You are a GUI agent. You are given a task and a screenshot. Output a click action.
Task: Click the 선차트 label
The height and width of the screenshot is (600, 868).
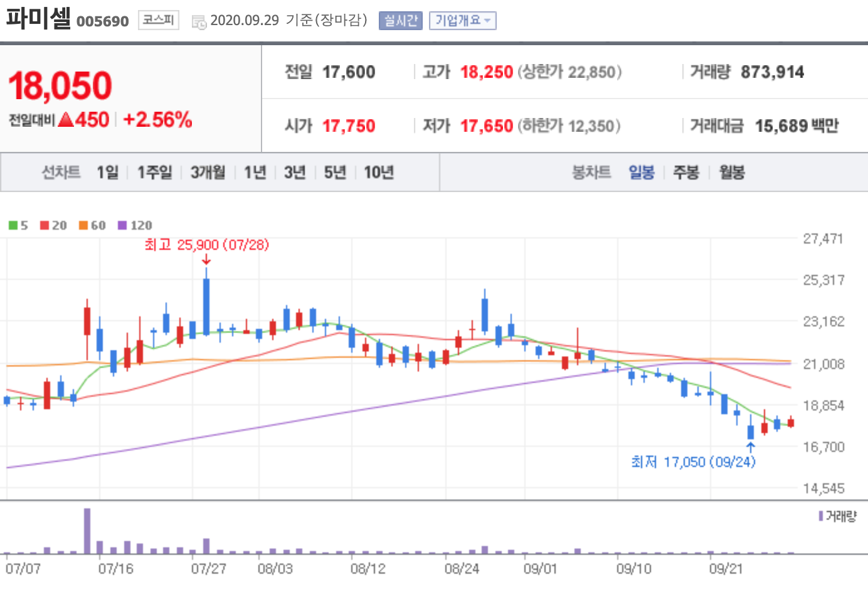point(61,172)
